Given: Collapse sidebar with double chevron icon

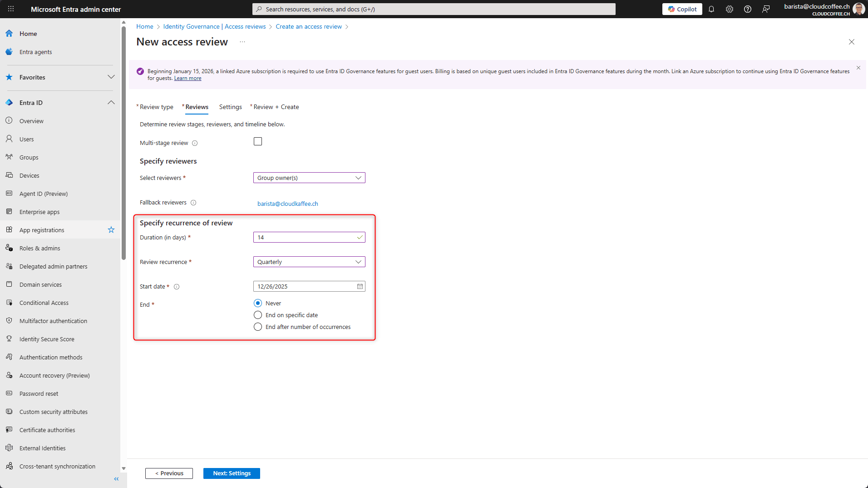Looking at the screenshot, I should [x=116, y=479].
